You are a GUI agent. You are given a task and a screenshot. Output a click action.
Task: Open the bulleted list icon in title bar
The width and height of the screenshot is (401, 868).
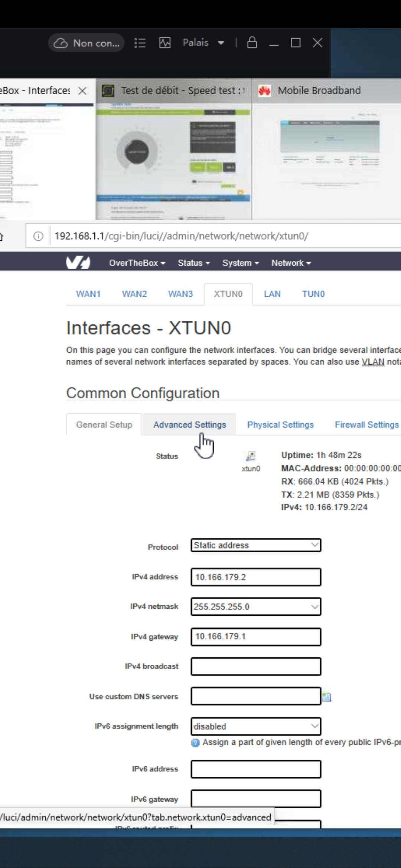pyautogui.click(x=140, y=43)
